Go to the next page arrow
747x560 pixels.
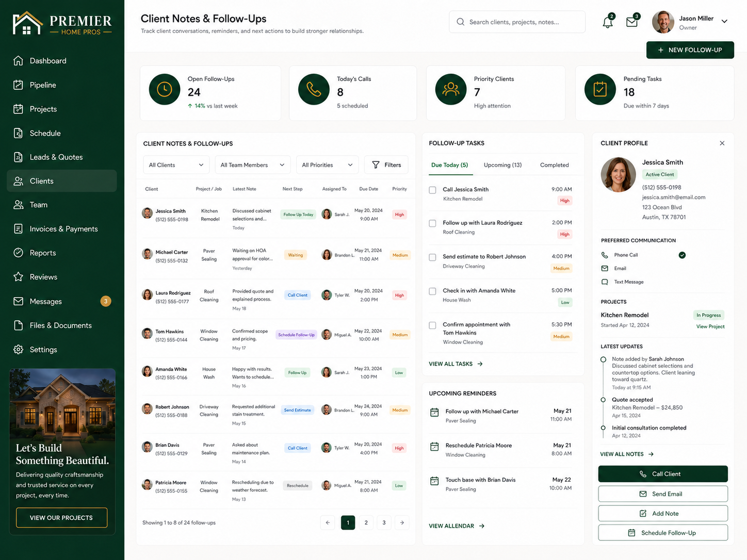point(402,523)
